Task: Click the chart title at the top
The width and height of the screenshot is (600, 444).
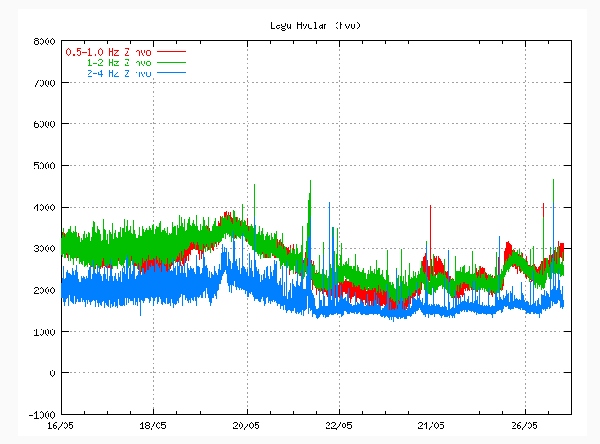Action: pyautogui.click(x=313, y=23)
